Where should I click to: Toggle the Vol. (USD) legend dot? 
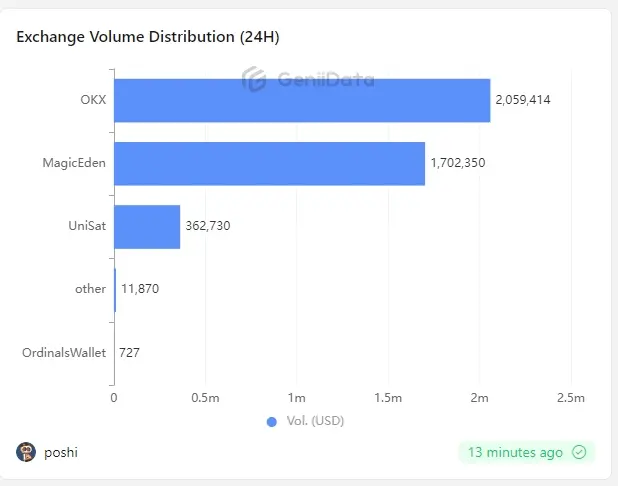click(x=272, y=421)
